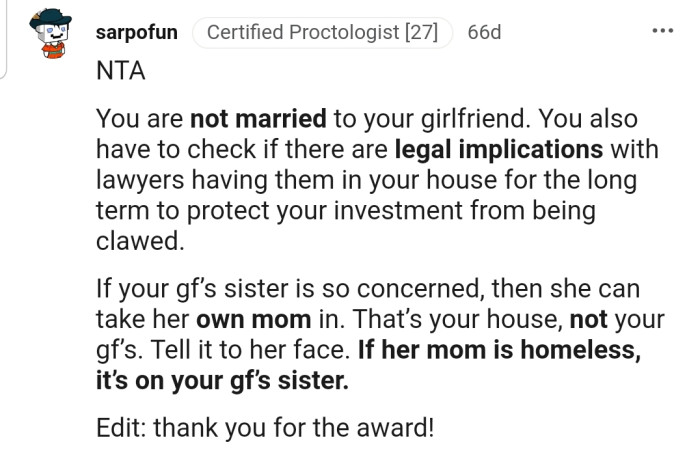Click the 66d comment timestamp
The width and height of the screenshot is (700, 453).
484,32
